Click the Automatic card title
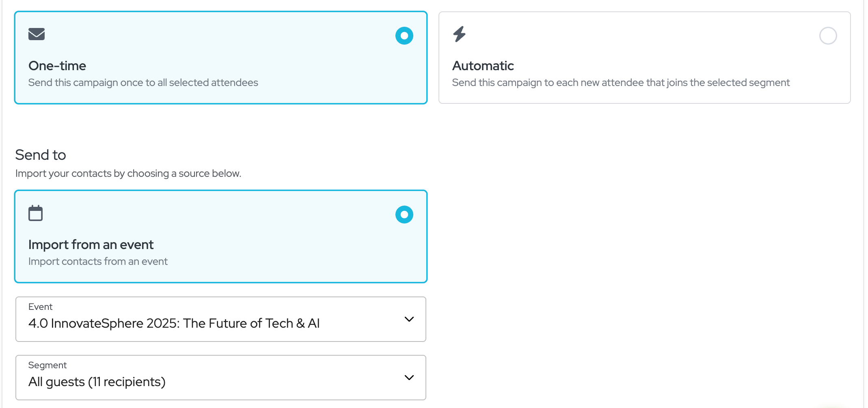This screenshot has width=868, height=408. point(483,66)
